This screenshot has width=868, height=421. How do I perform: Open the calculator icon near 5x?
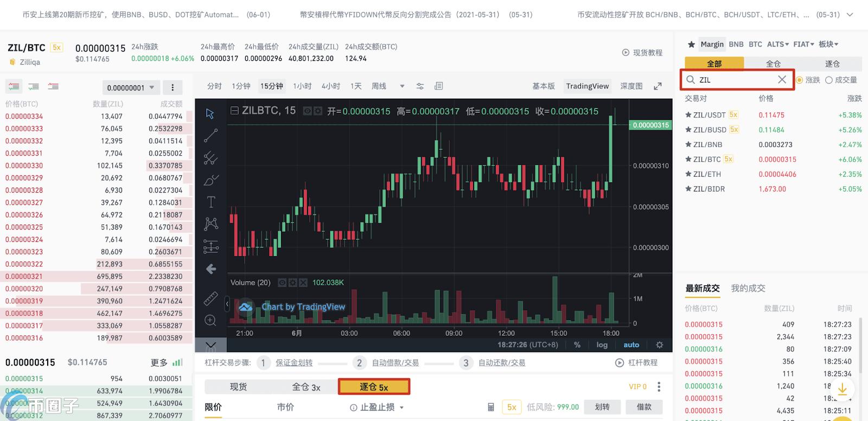click(491, 407)
